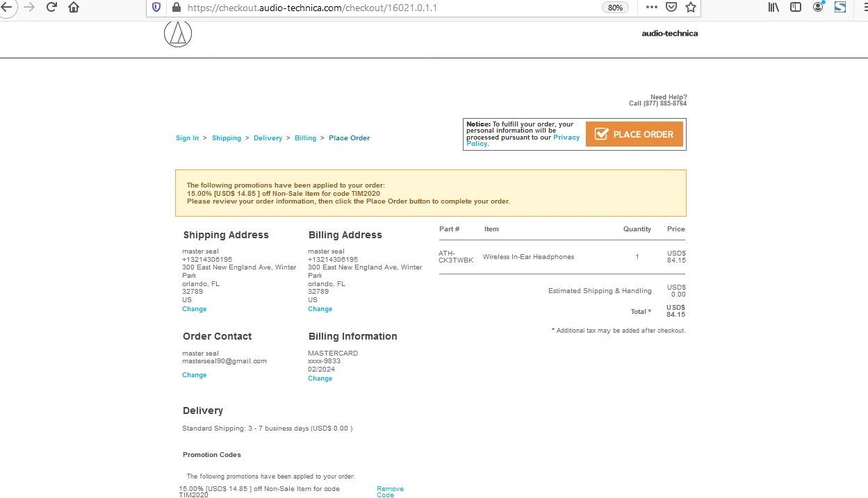This screenshot has width=868, height=498.
Task: Click the Call (877) 885-8764 help text
Action: 657,103
